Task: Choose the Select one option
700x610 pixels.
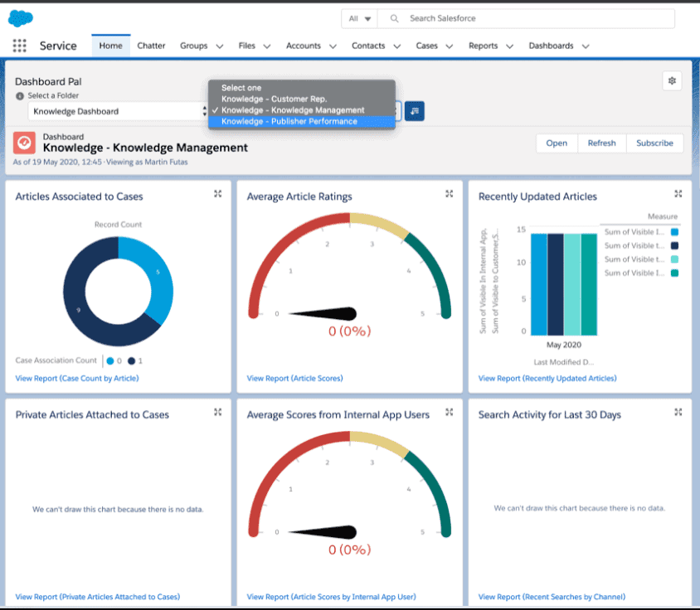Action: [302, 88]
